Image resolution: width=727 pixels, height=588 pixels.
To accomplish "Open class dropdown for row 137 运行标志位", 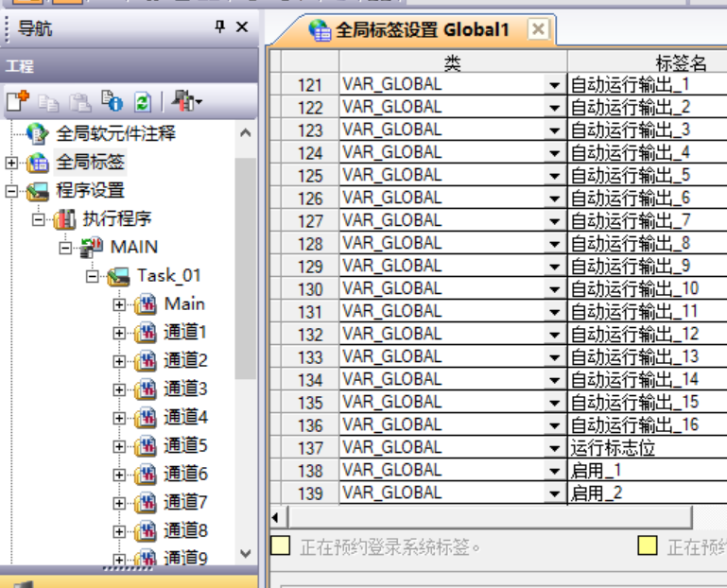I will click(x=555, y=448).
